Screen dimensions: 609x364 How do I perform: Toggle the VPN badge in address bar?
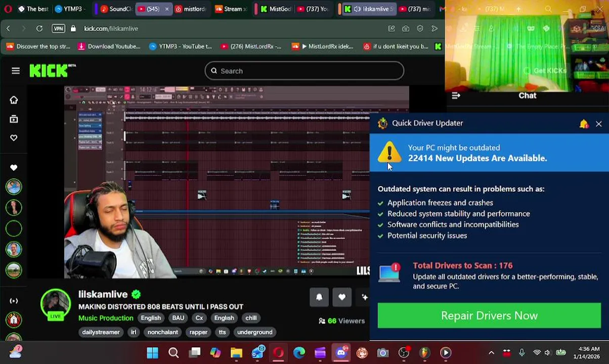pos(58,29)
